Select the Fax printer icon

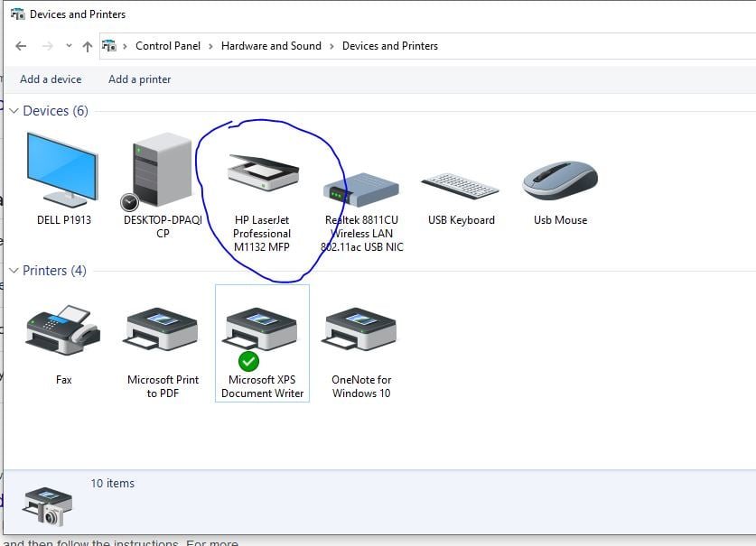click(x=63, y=330)
